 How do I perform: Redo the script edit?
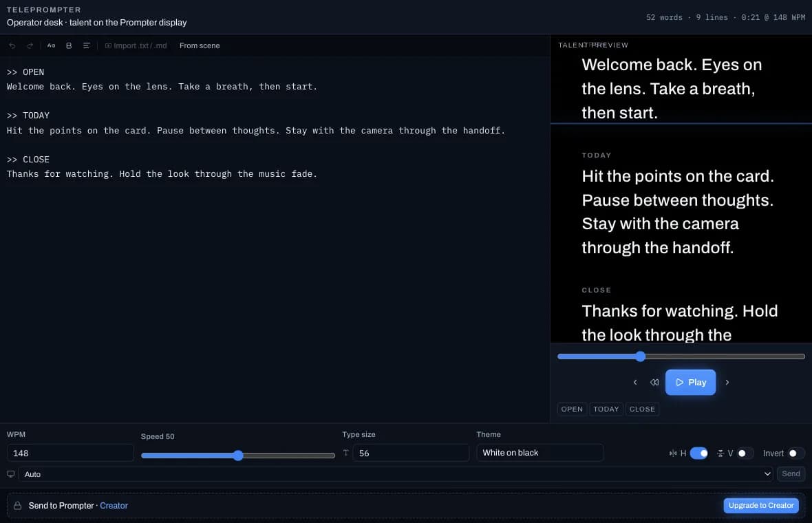[30, 45]
